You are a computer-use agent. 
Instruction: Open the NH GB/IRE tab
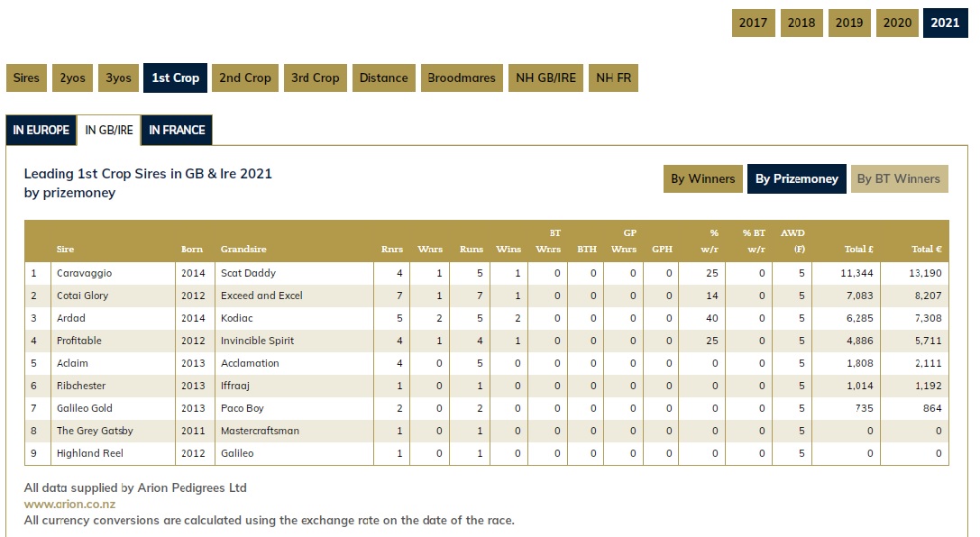click(545, 77)
